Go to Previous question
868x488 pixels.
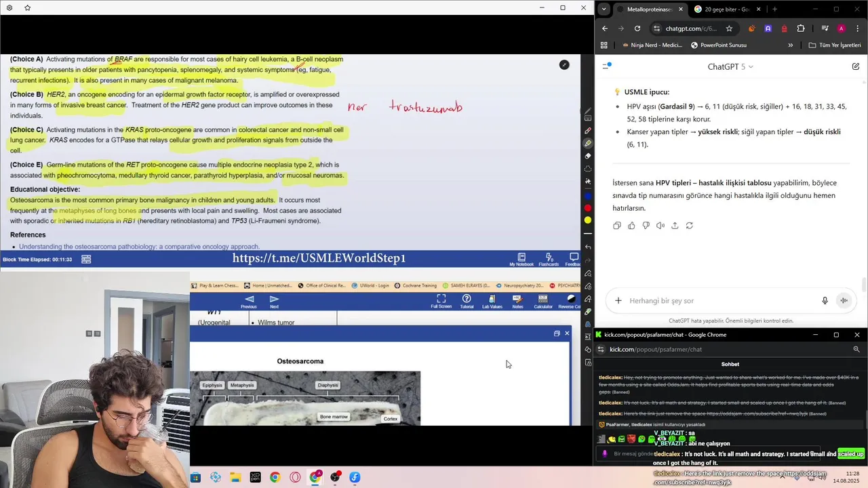pos(249,302)
